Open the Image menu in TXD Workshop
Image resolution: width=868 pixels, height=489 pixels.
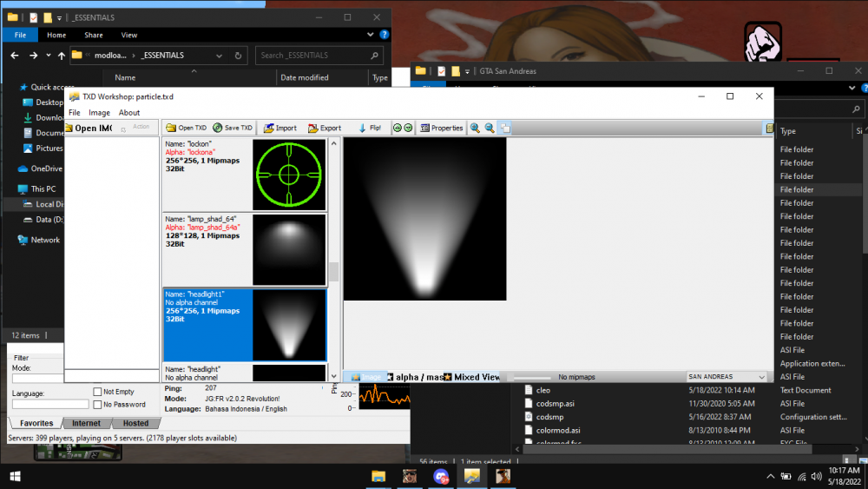pyautogui.click(x=99, y=112)
